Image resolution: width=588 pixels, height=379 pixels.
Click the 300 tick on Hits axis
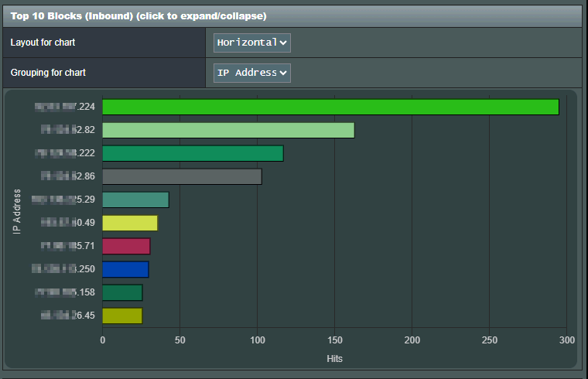pyautogui.click(x=566, y=340)
